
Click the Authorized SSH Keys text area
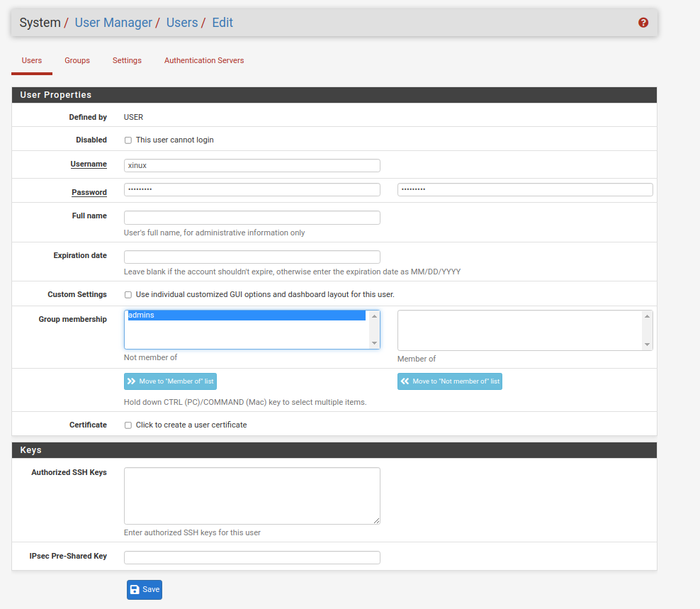(x=252, y=496)
